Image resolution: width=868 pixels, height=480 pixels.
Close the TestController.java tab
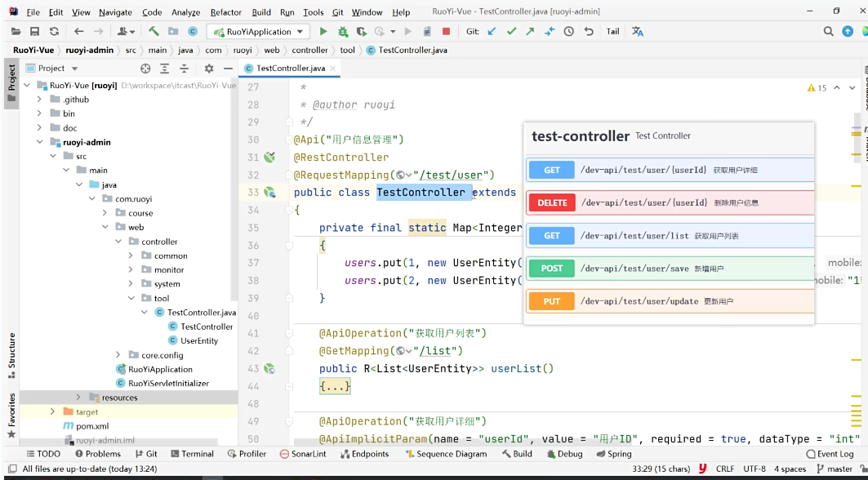(332, 68)
